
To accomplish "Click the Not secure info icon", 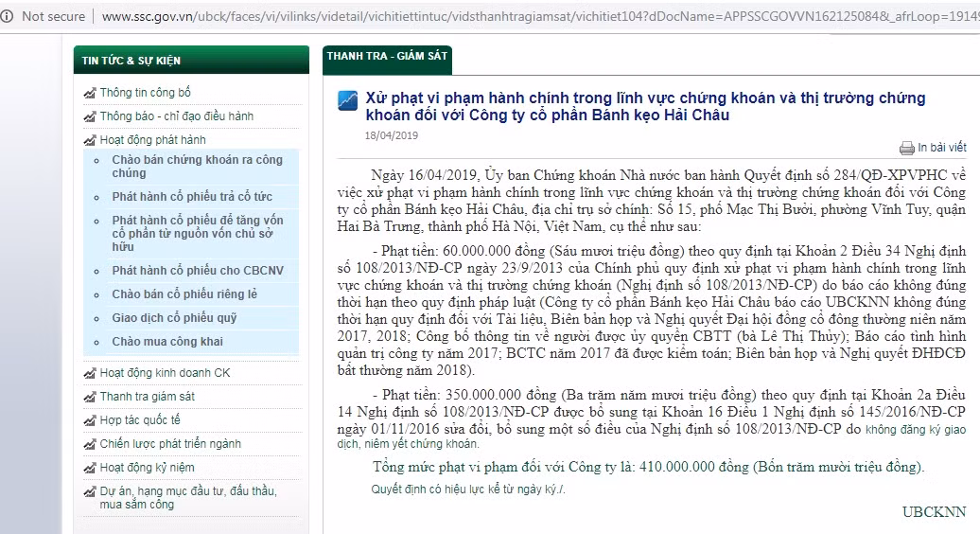I will 7,16.
